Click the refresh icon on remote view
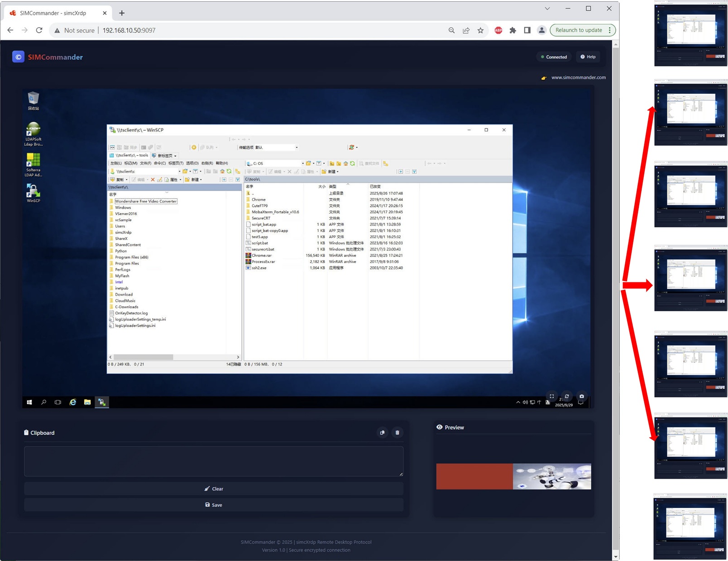The image size is (728, 561). pyautogui.click(x=566, y=396)
